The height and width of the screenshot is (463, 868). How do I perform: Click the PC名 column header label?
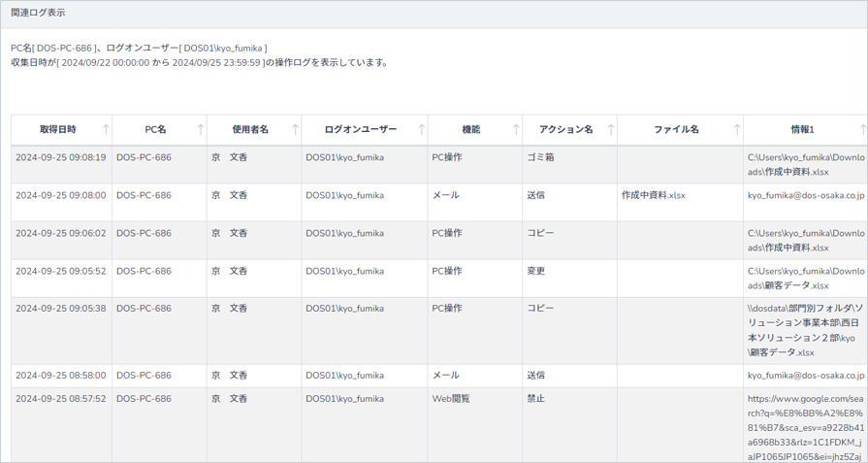[155, 130]
